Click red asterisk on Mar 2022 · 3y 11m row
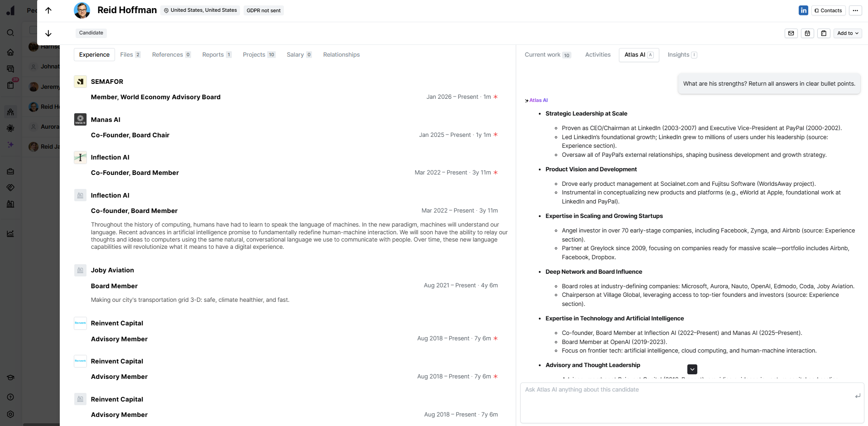 [x=495, y=173]
